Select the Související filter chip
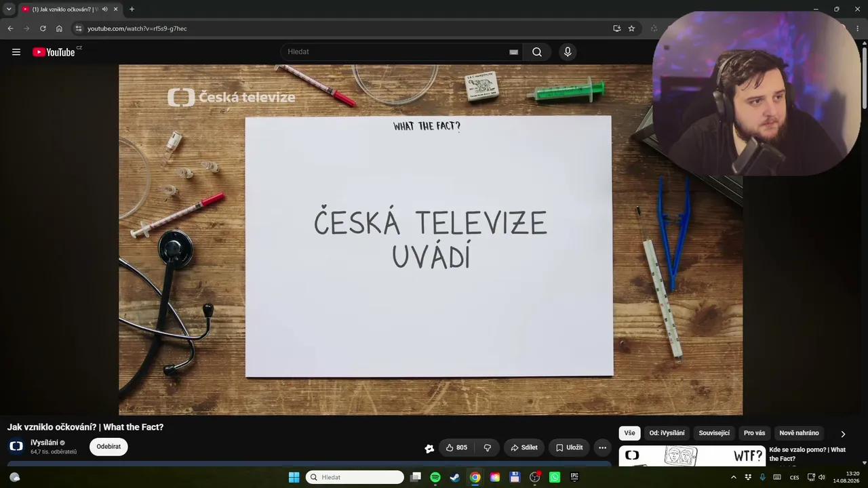The width and height of the screenshot is (868, 488). pos(714,433)
